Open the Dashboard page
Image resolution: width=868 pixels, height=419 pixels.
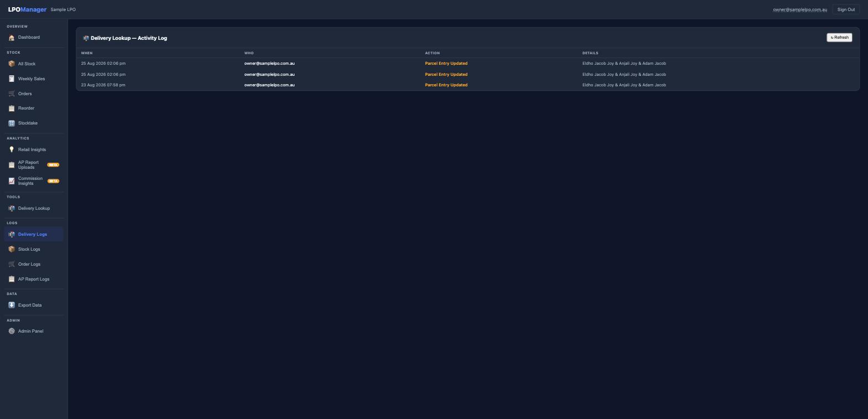coord(34,38)
